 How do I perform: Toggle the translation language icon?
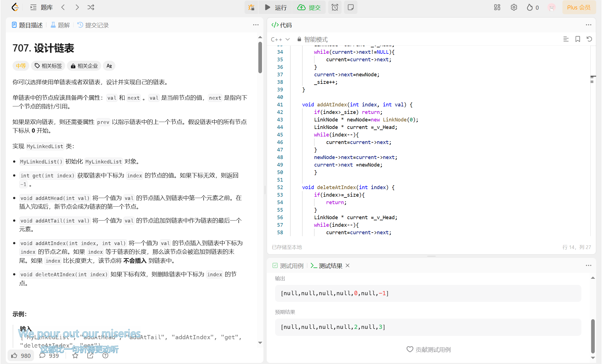pos(109,66)
